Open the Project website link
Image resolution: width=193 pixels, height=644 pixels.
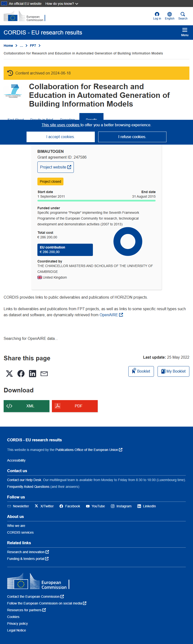55,167
